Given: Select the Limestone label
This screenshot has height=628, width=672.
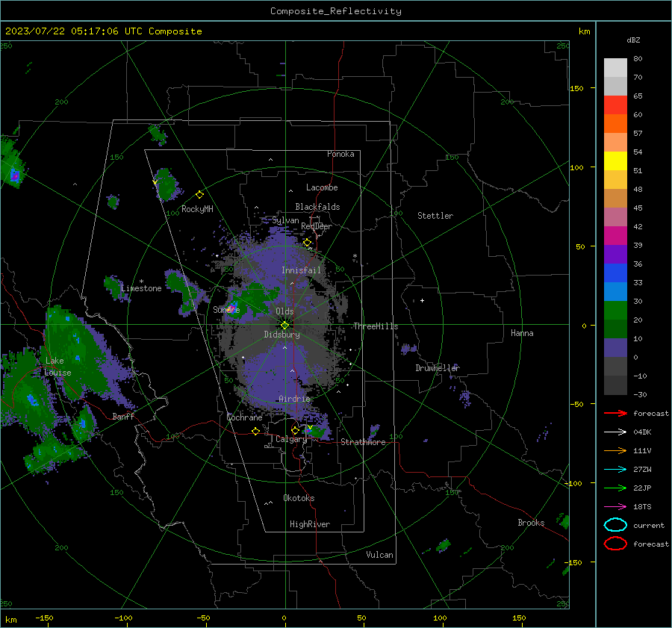Looking at the screenshot, I should pyautogui.click(x=141, y=288).
